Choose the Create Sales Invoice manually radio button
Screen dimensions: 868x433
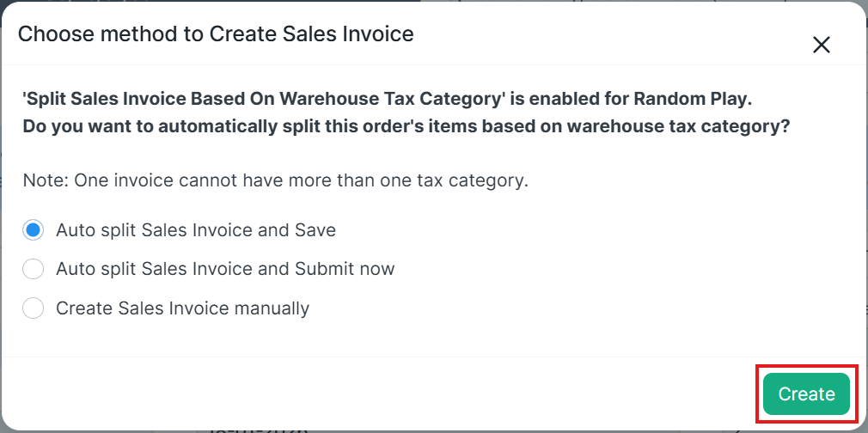[x=33, y=308]
